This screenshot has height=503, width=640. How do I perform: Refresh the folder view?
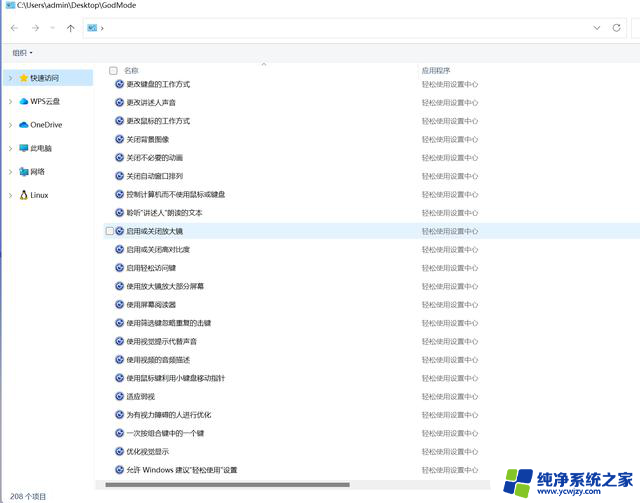click(616, 28)
